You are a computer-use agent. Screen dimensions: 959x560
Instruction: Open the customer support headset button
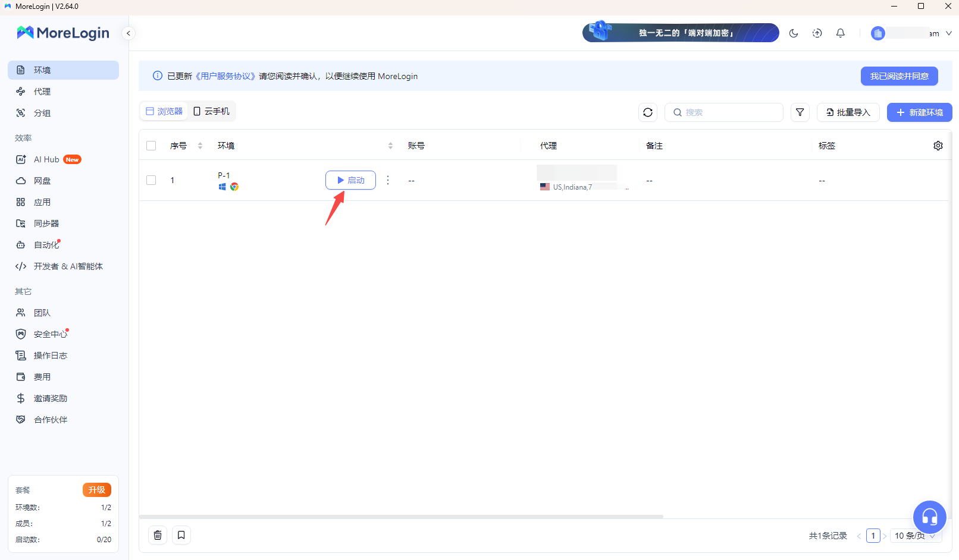pyautogui.click(x=930, y=517)
